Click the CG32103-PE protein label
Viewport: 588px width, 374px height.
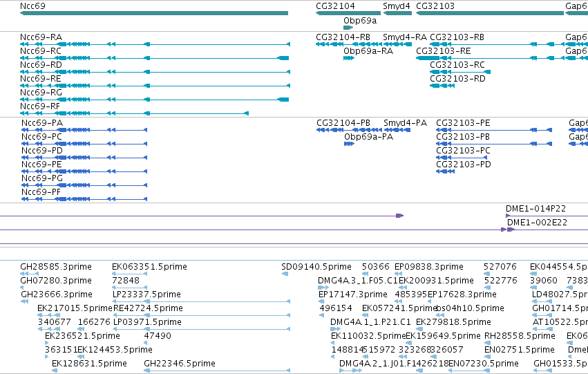pyautogui.click(x=463, y=123)
